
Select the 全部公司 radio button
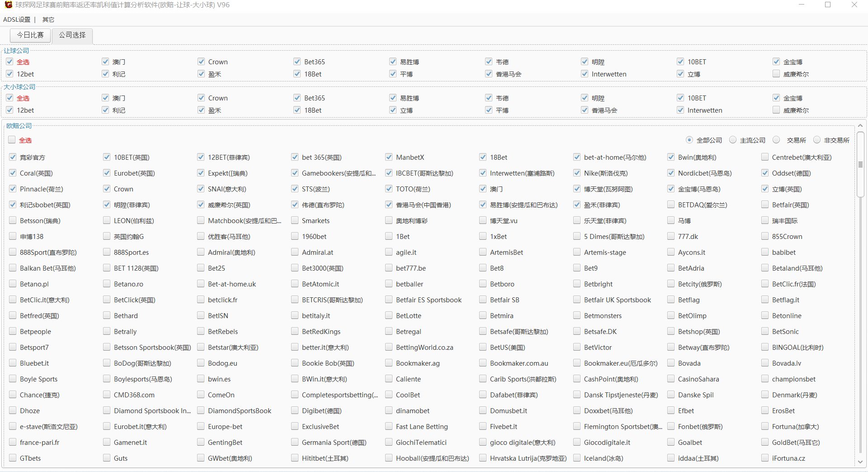coord(689,140)
